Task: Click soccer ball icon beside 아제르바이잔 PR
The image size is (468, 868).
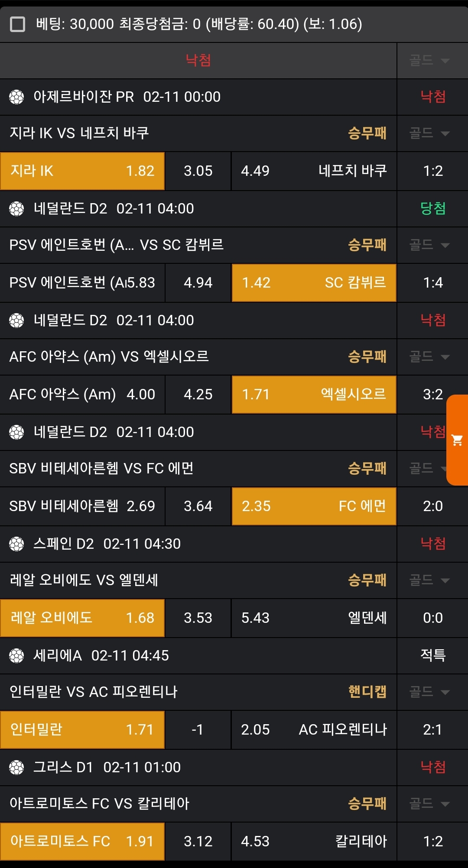Action: (16, 97)
